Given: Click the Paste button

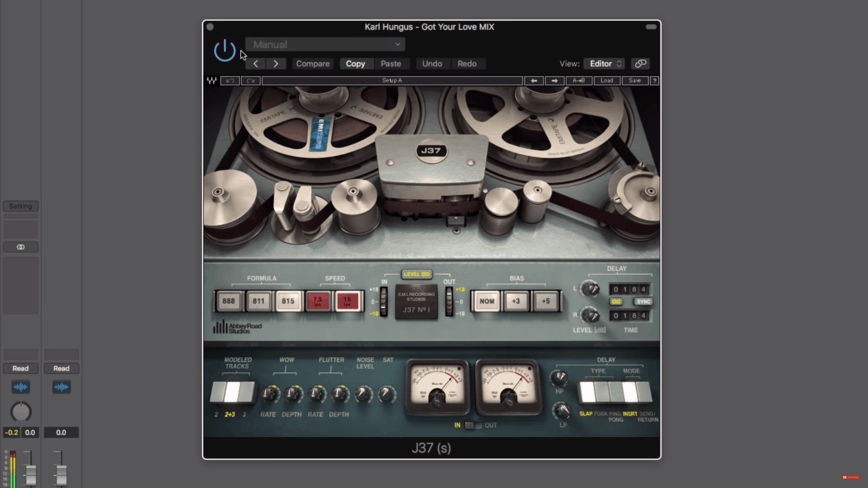Looking at the screenshot, I should [x=391, y=64].
